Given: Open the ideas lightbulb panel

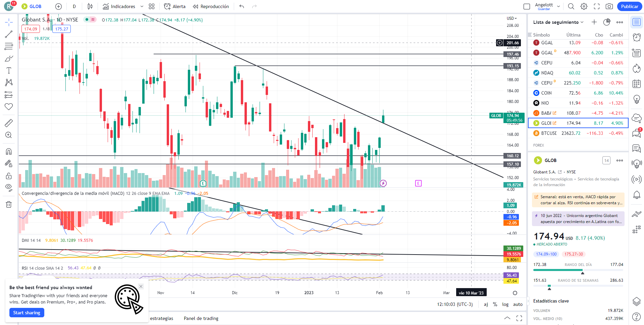Looking at the screenshot, I should coord(637,99).
